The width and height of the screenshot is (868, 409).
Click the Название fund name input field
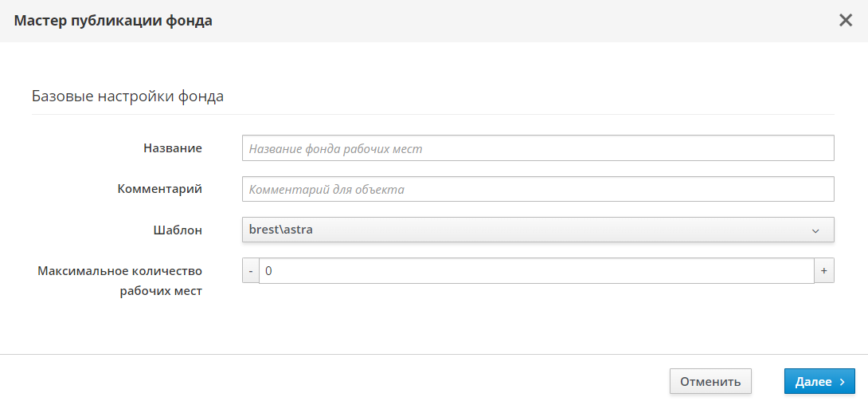pos(538,148)
